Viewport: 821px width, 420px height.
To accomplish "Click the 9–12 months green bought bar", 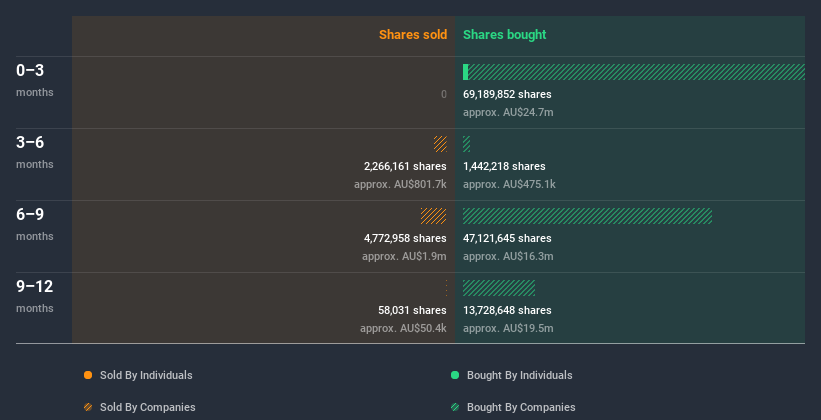I will (x=499, y=288).
